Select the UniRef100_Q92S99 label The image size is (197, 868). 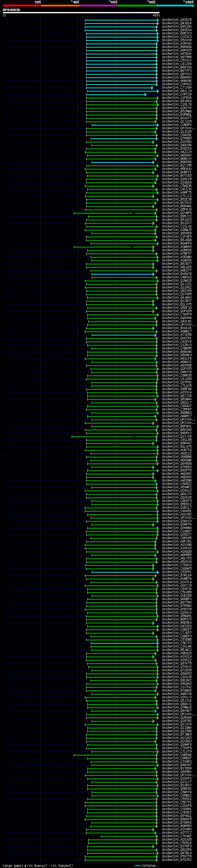click(x=177, y=291)
